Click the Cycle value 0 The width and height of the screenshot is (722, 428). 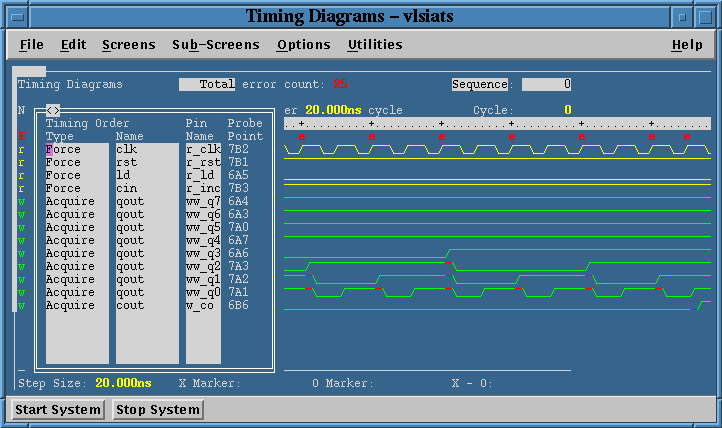(568, 110)
